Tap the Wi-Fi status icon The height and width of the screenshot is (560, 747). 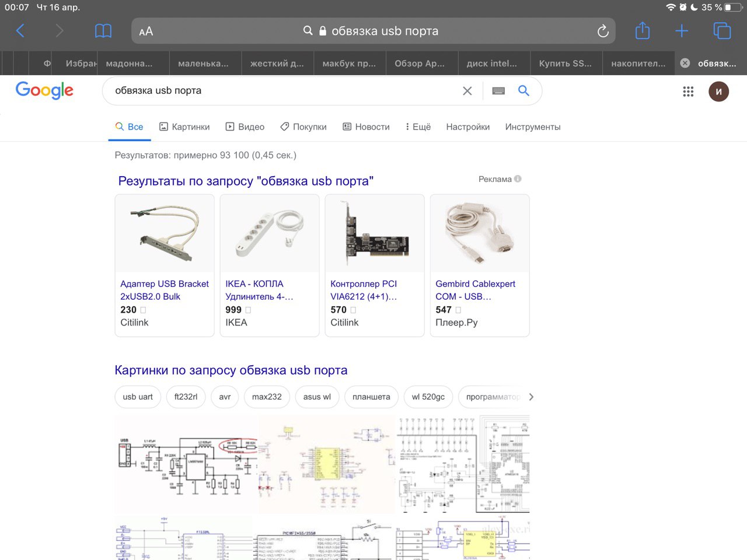coord(671,7)
